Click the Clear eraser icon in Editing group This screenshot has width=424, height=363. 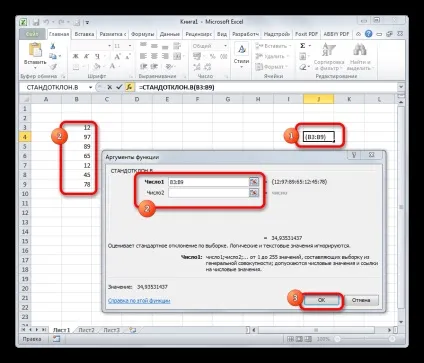point(303,67)
